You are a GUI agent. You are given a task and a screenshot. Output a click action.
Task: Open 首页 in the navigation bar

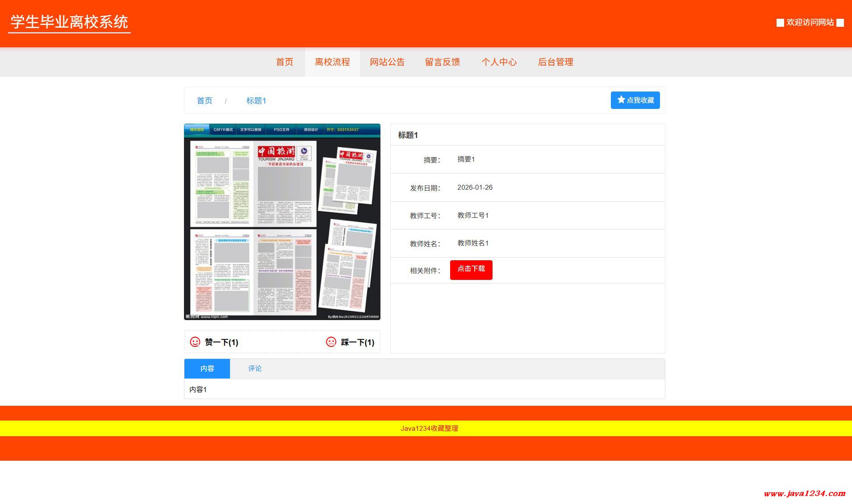tap(284, 62)
